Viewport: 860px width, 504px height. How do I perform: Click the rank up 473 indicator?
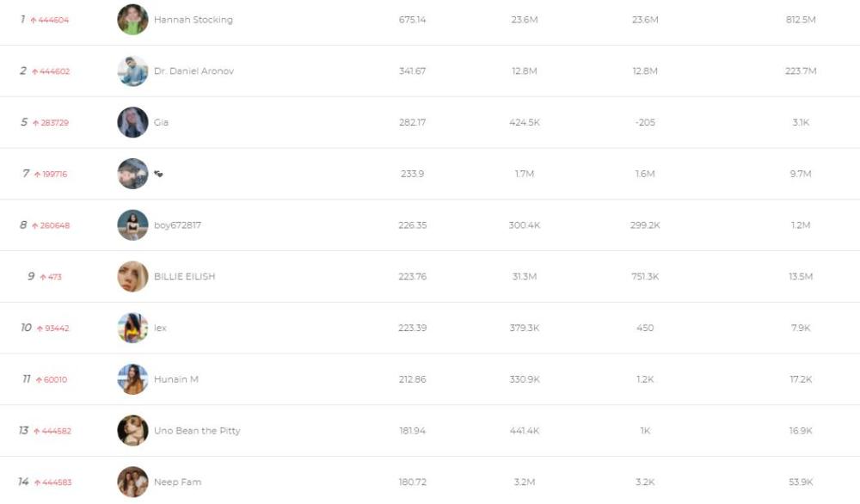[x=51, y=277]
